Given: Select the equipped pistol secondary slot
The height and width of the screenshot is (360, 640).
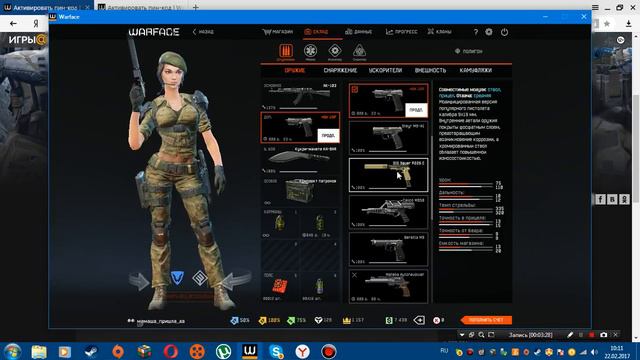Looking at the screenshot, I should coord(300,128).
